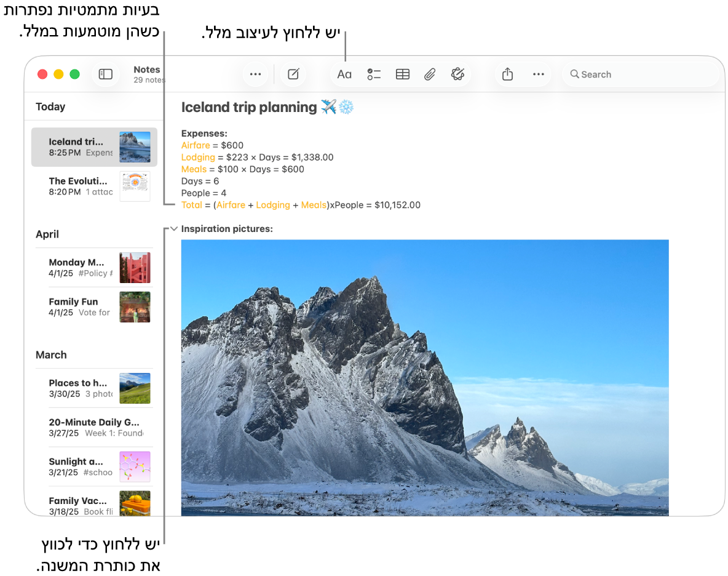Image resolution: width=728 pixels, height=576 pixels.
Task: Select the Iceland trip note in list
Action: tap(94, 147)
